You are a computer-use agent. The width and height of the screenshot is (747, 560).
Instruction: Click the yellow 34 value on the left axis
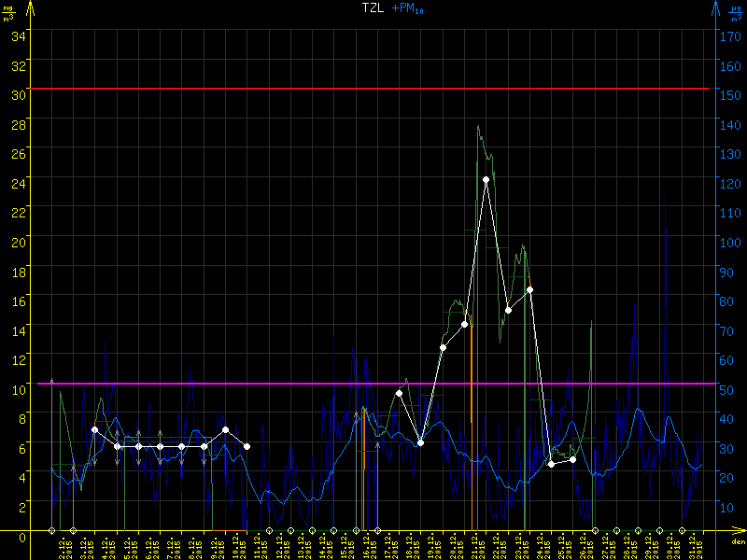point(19,35)
